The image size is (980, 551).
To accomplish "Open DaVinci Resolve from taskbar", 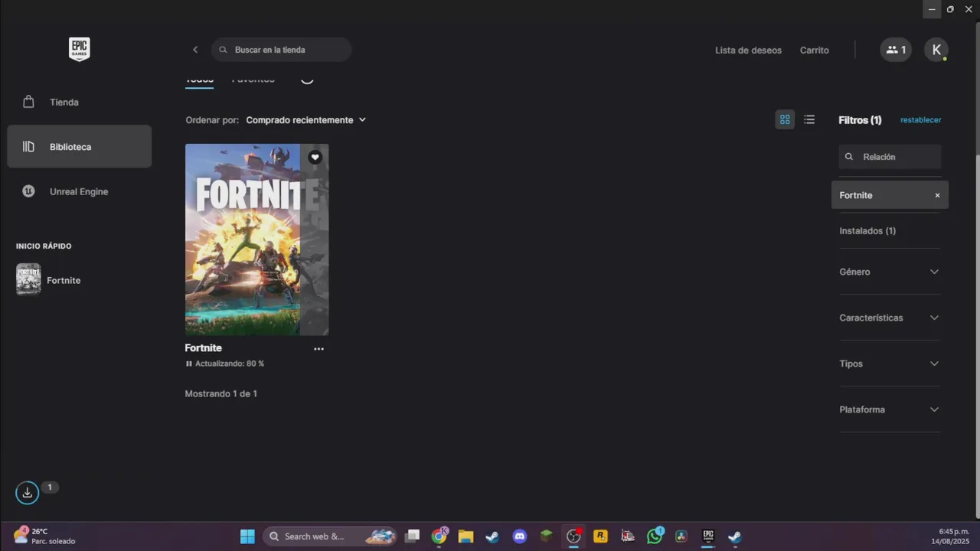I will pos(681,536).
